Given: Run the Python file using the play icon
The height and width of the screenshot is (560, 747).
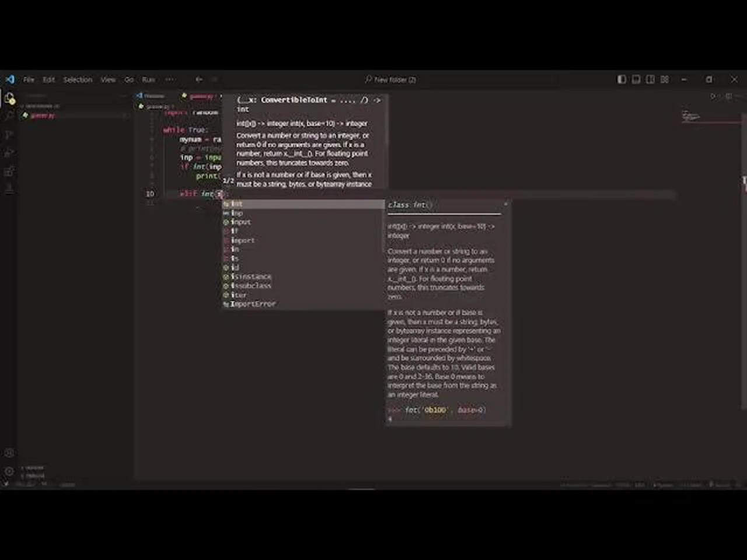Looking at the screenshot, I should 713,97.
